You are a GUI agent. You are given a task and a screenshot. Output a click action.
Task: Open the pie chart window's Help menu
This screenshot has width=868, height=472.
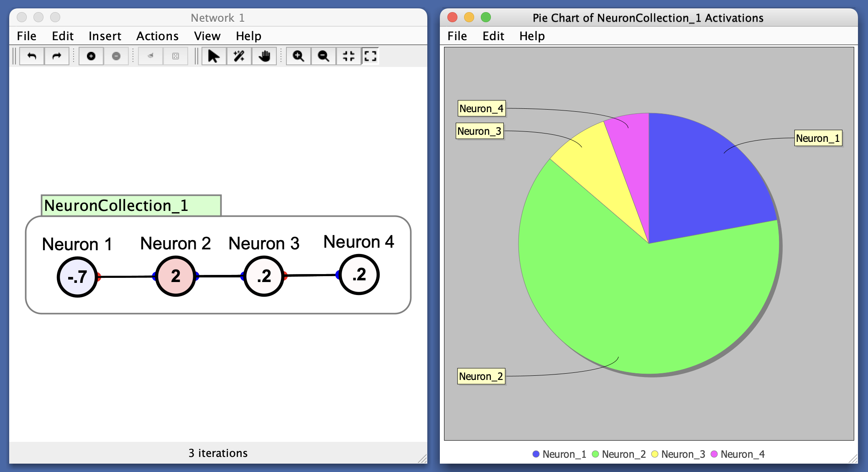click(532, 36)
